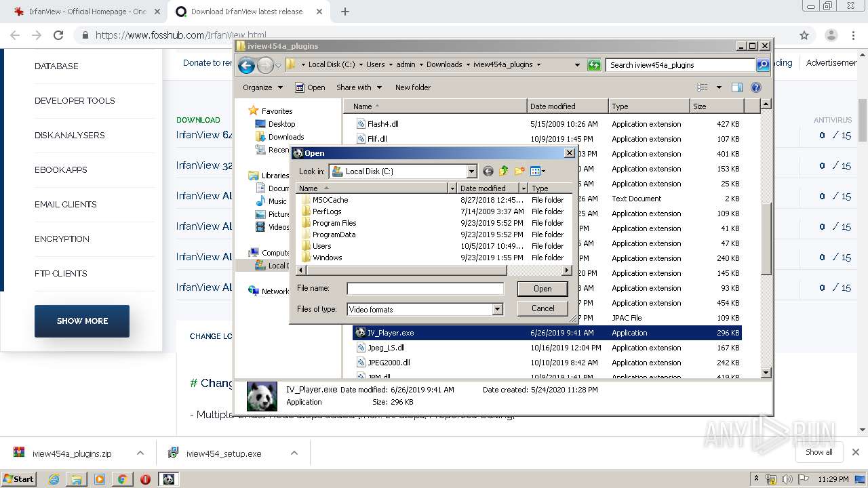Click Downloads in Explorer Favorites
Screen dimensions: 868x488
[280, 137]
